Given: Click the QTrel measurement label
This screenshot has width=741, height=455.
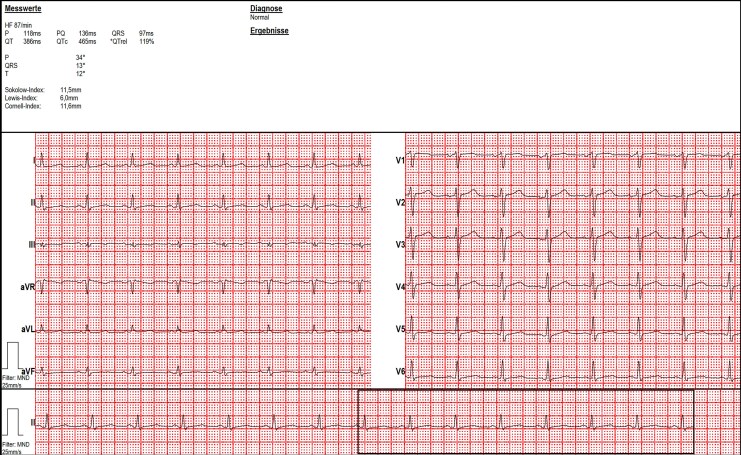Looking at the screenshot, I should pos(119,42).
